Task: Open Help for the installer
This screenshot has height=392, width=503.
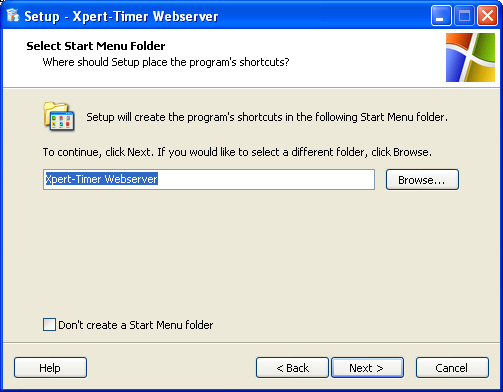Action: (50, 368)
